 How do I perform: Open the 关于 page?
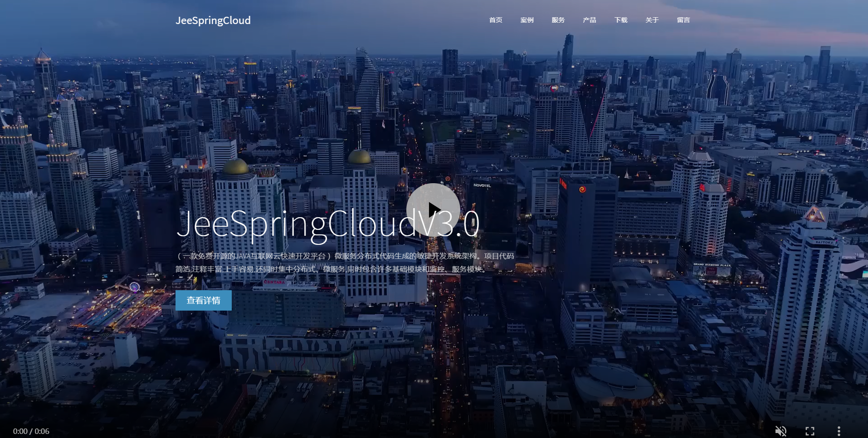click(x=652, y=20)
